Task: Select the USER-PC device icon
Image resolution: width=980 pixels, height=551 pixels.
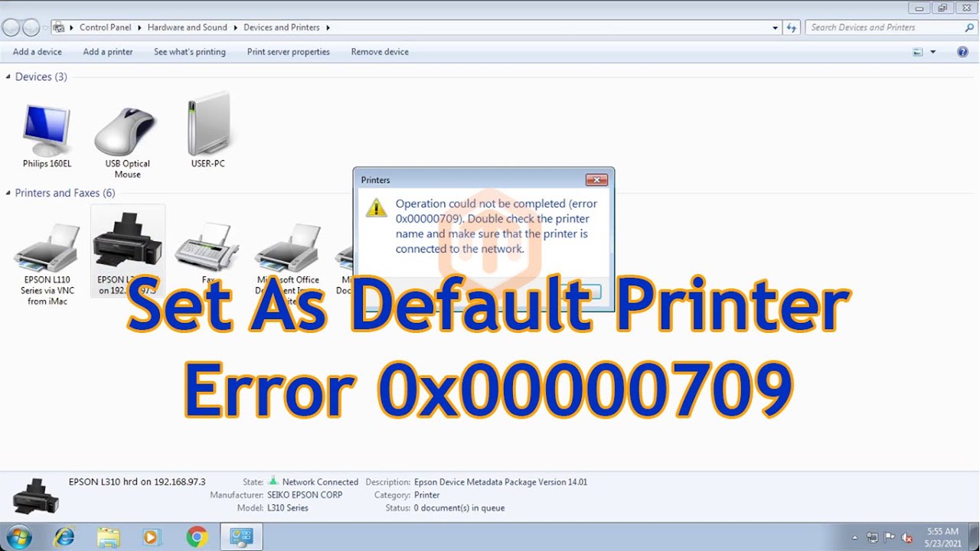Action: pos(208,132)
